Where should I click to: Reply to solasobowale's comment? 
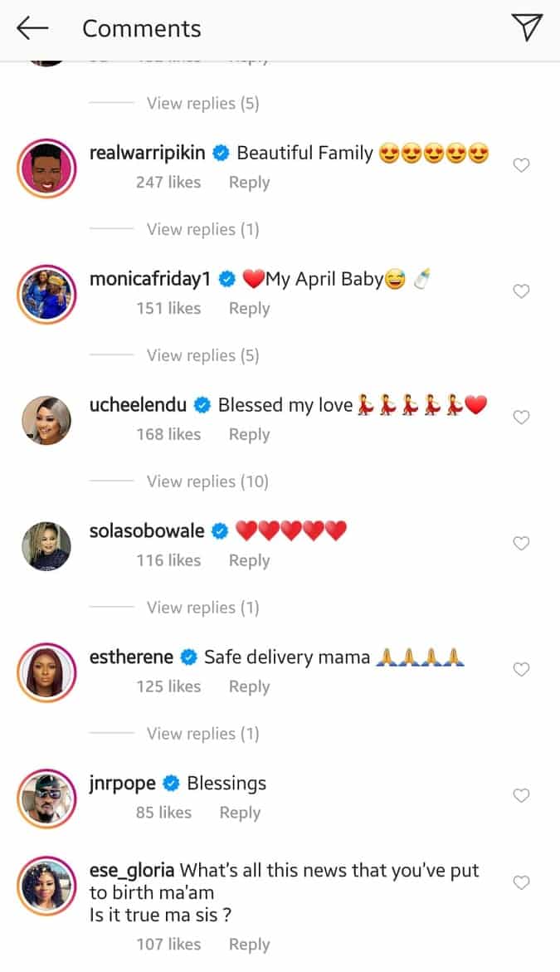pos(249,560)
